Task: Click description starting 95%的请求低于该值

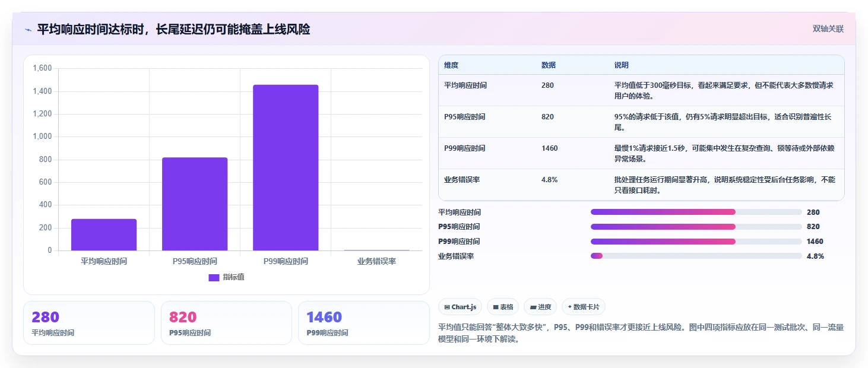Action: click(724, 122)
